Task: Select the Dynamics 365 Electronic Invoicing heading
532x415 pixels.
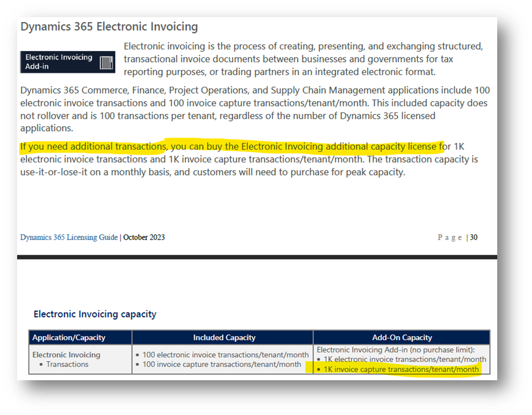Action: 109,26
